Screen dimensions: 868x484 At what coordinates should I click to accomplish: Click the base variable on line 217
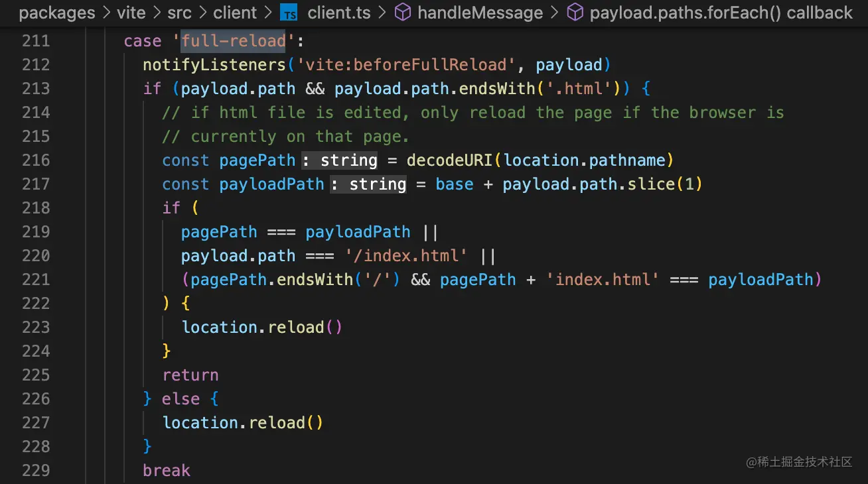pyautogui.click(x=455, y=184)
